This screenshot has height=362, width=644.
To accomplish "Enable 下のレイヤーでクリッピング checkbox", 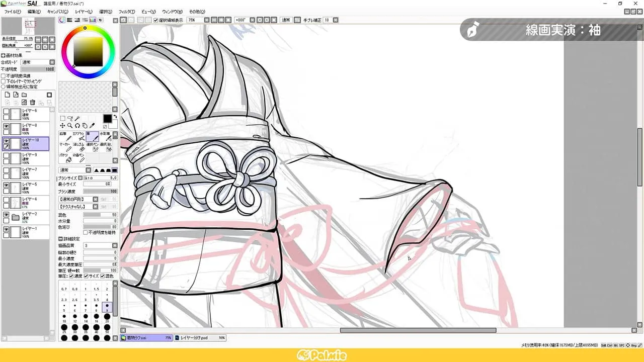I will 4,81.
